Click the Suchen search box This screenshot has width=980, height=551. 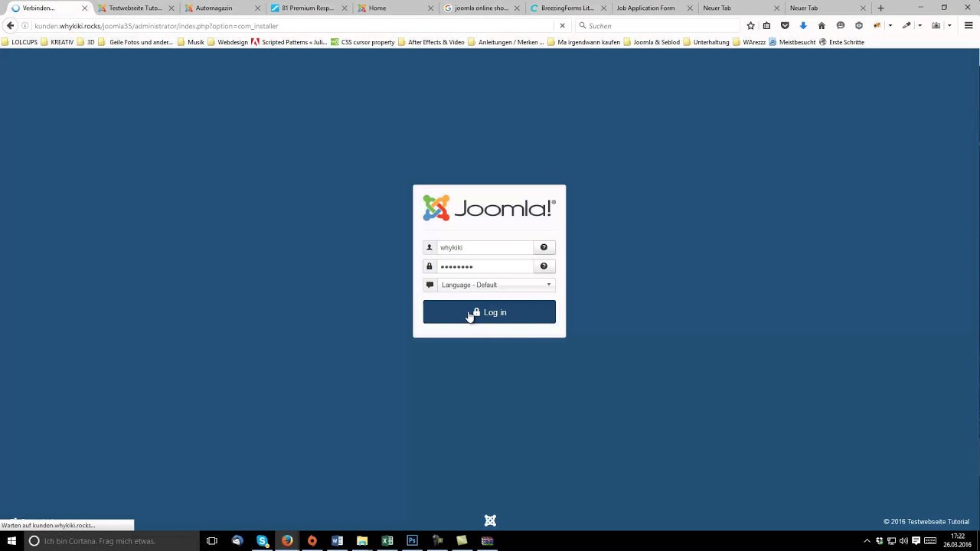click(x=657, y=25)
